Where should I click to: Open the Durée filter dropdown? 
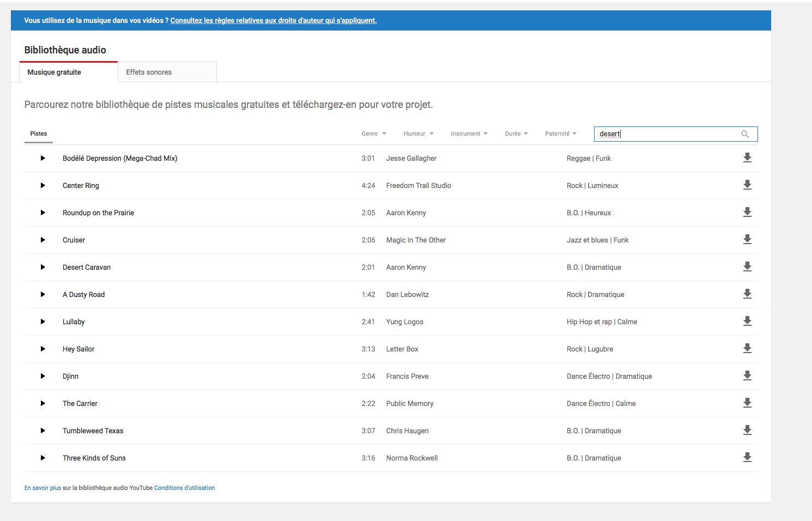[516, 134]
